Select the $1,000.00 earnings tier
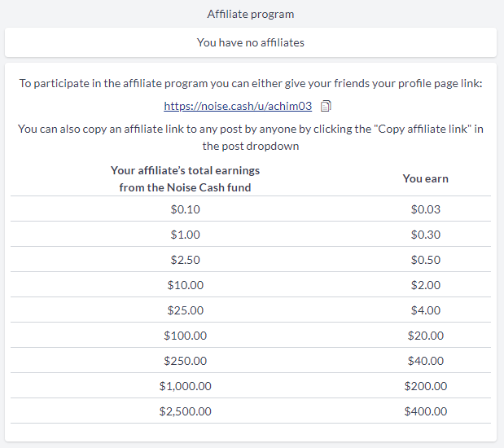 [186, 386]
